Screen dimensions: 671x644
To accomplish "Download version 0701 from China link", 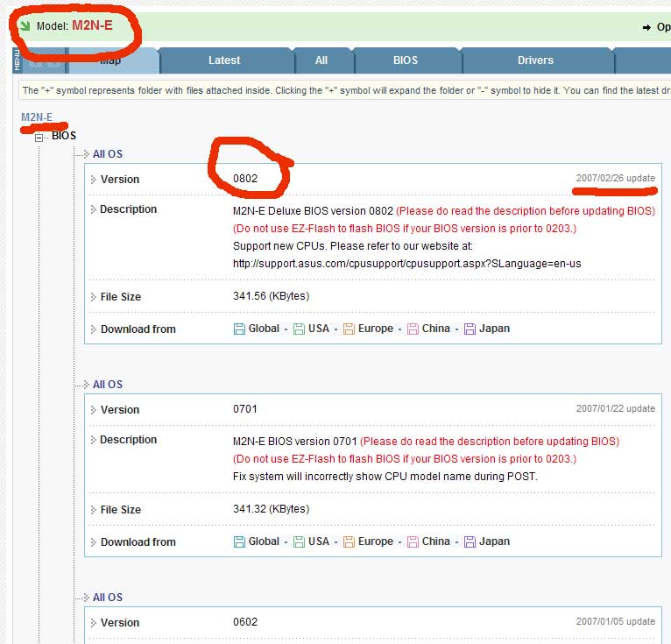I will pyautogui.click(x=436, y=541).
